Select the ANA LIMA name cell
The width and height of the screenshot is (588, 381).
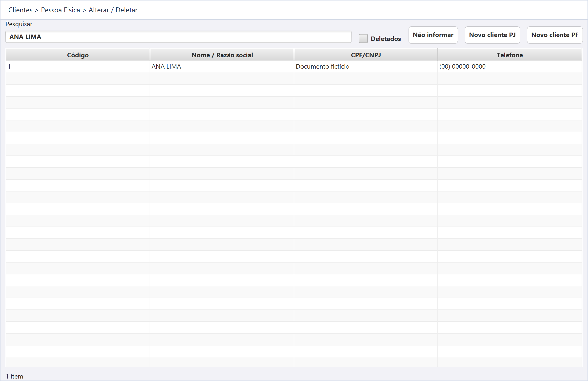222,67
